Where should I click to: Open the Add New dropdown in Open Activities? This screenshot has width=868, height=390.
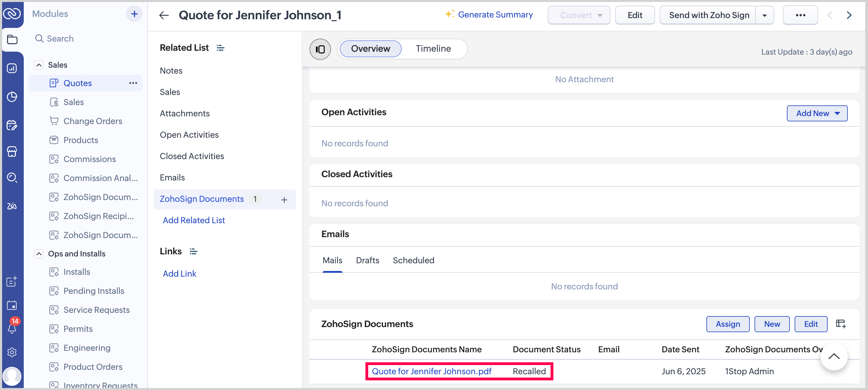coord(817,113)
